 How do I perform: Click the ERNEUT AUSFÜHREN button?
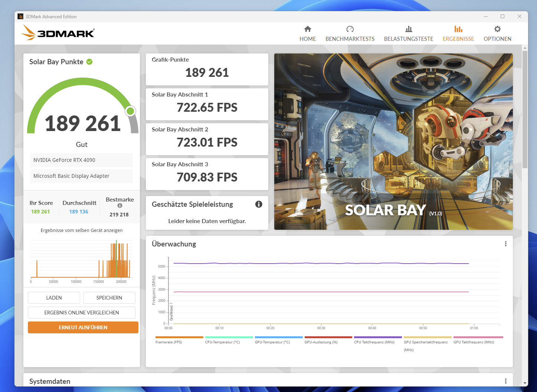[83, 327]
